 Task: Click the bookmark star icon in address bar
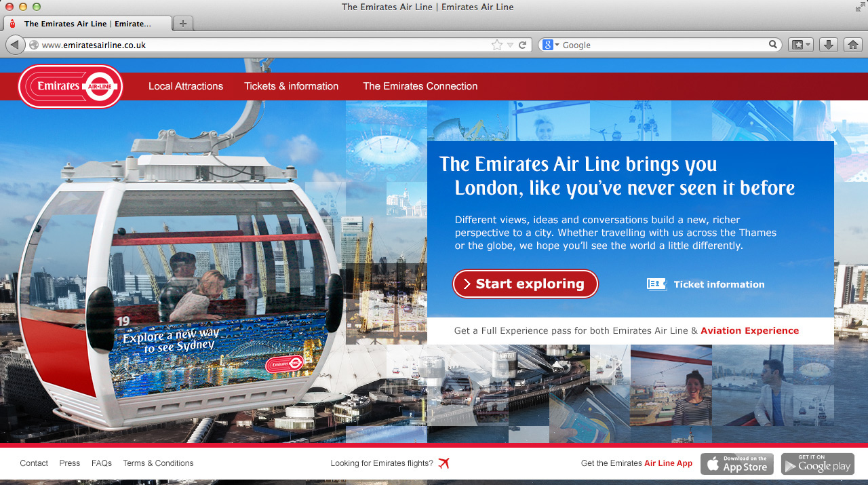coord(497,45)
